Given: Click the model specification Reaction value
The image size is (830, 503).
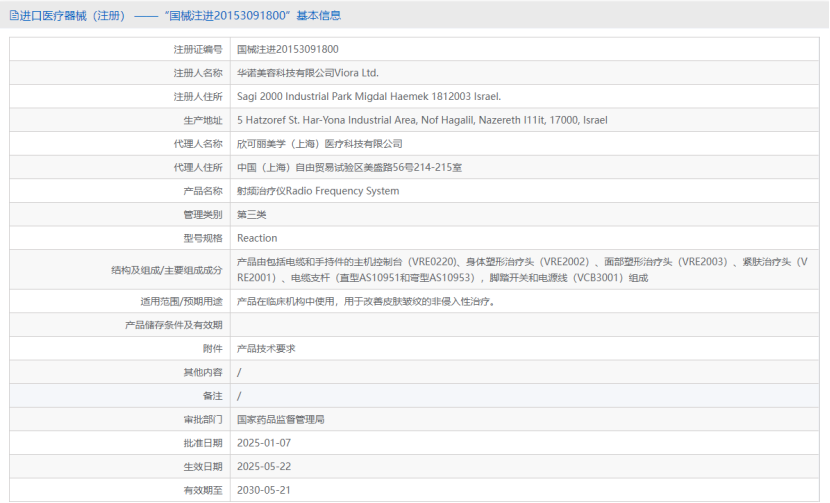Looking at the screenshot, I should (x=257, y=238).
